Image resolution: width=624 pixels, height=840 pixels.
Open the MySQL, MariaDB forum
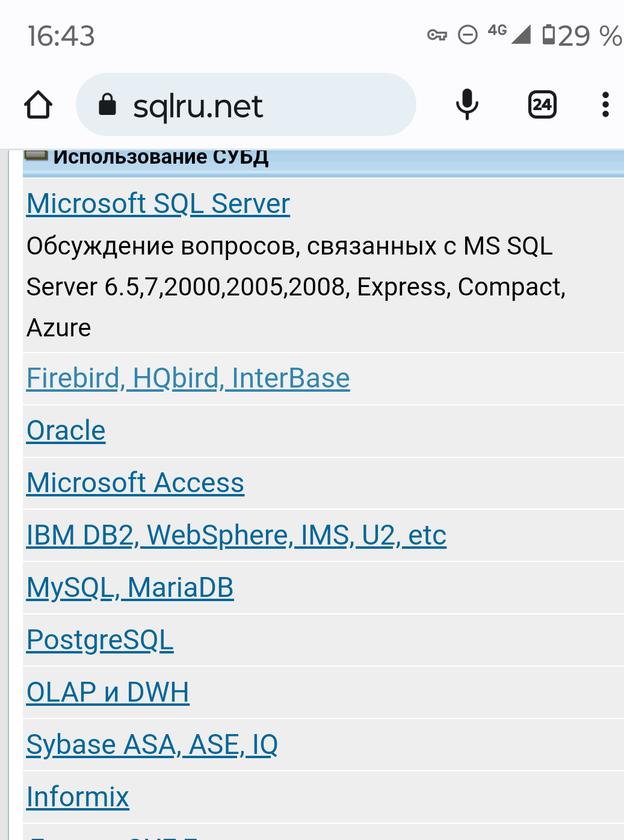[x=130, y=588]
